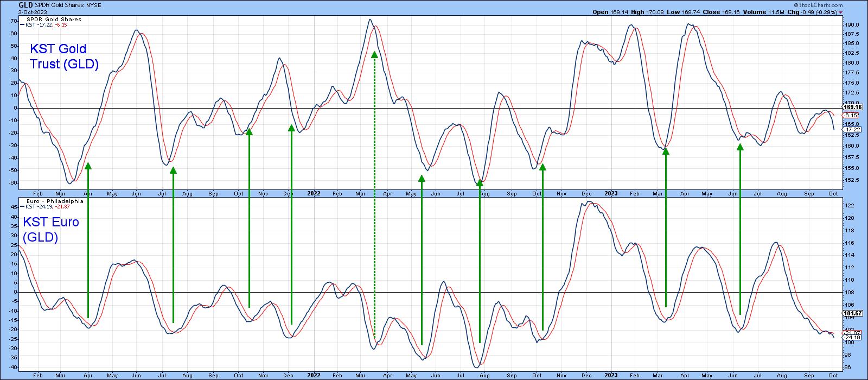868x380 pixels.
Task: Select the 45 label on lower left axis
Action: pos(14,207)
